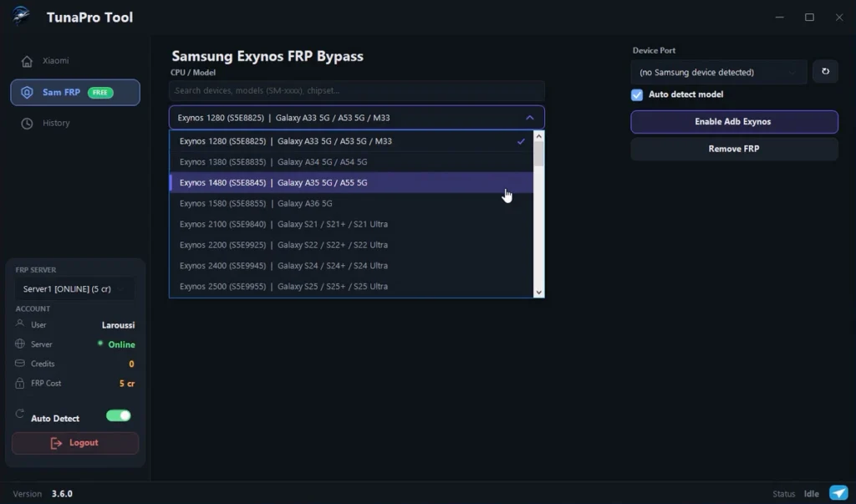Viewport: 856px width, 504px height.
Task: Close the TunaPro Tool window
Action: click(839, 18)
